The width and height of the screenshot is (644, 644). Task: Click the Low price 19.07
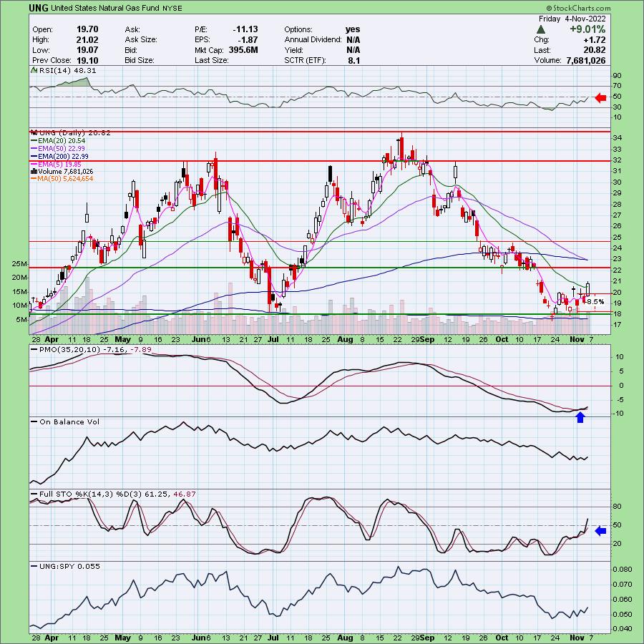click(87, 50)
